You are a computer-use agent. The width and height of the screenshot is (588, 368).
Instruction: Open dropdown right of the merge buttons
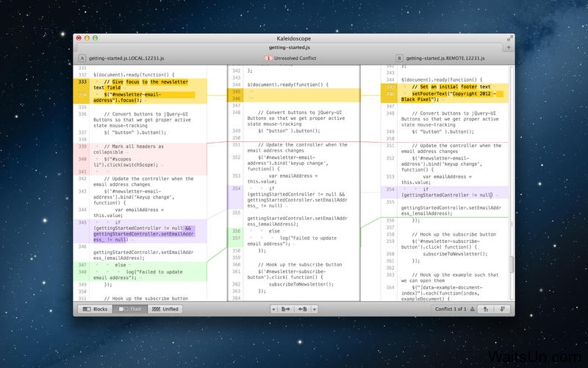click(x=314, y=309)
